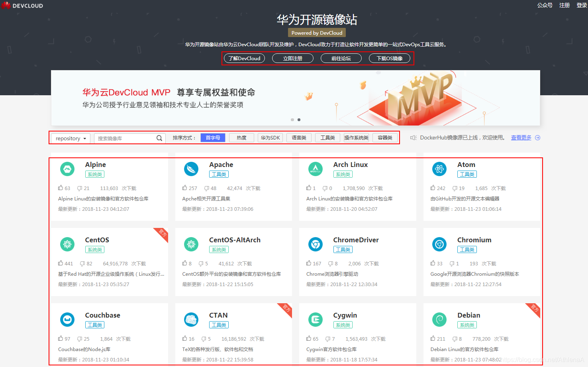Open the Apache mirror title
Viewport: 588px width, 367px height.
(x=221, y=165)
